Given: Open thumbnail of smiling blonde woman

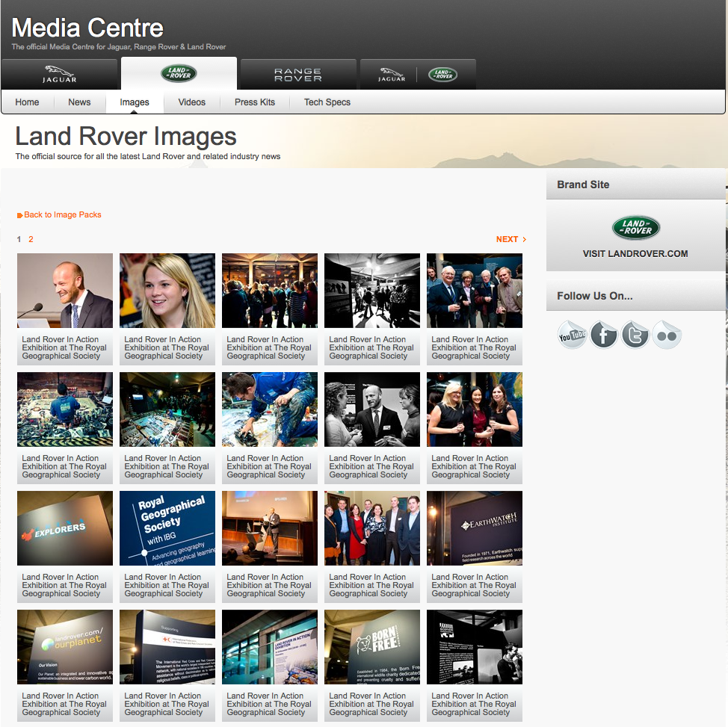Looking at the screenshot, I should 167,291.
